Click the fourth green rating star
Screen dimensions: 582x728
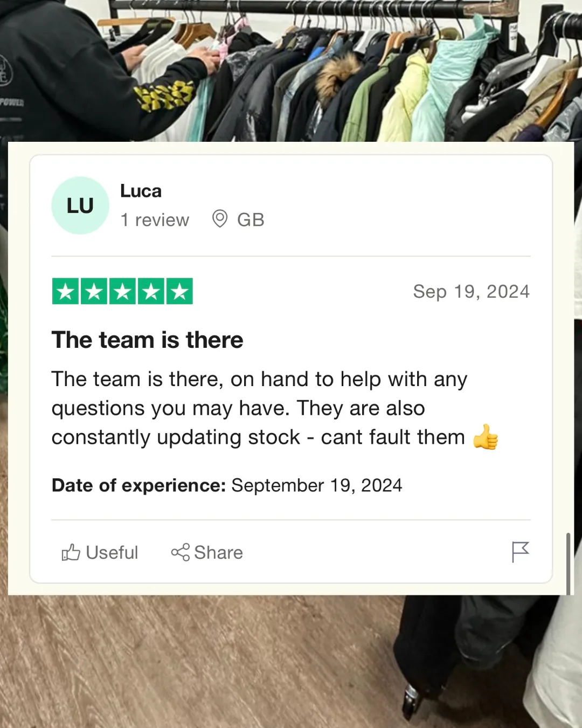pos(151,291)
